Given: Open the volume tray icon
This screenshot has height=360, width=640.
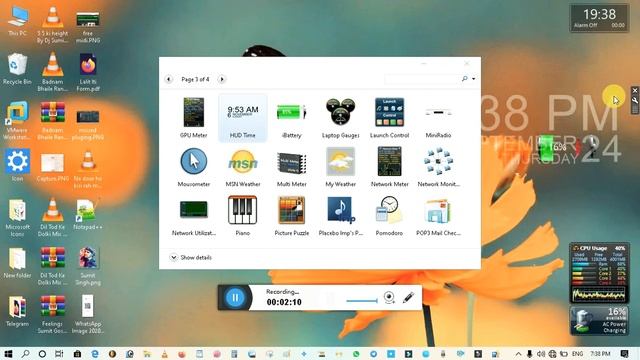Looking at the screenshot, I should (x=541, y=354).
